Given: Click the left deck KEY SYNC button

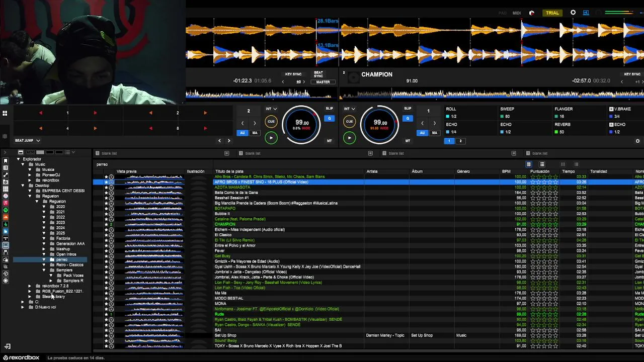Looking at the screenshot, I should [x=293, y=74].
